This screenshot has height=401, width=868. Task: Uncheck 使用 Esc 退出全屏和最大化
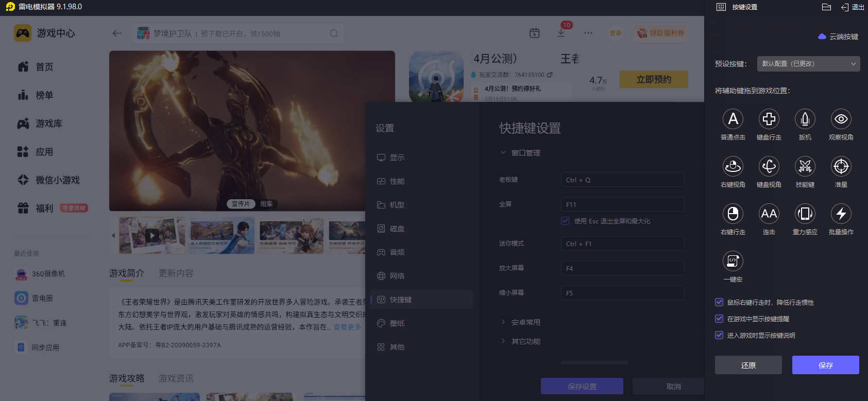[565, 221]
